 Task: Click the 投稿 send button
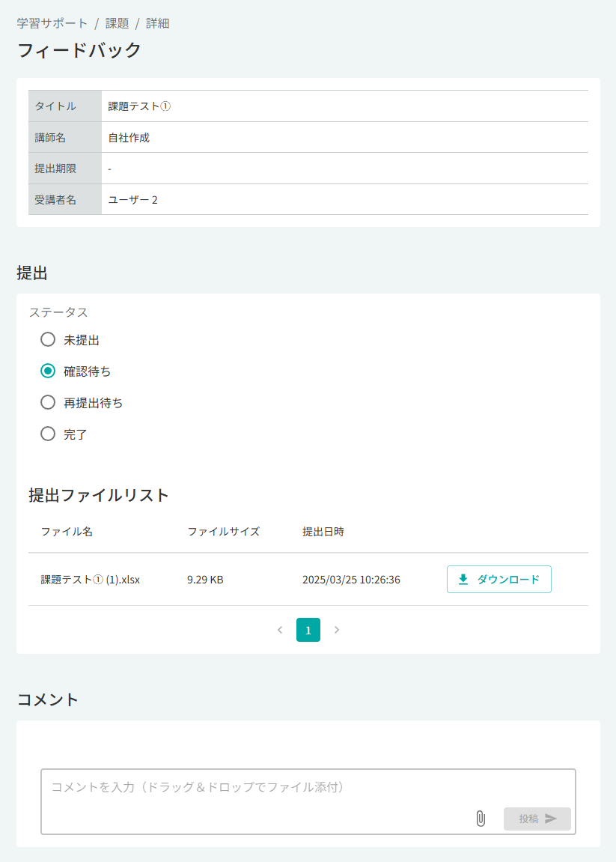click(537, 819)
